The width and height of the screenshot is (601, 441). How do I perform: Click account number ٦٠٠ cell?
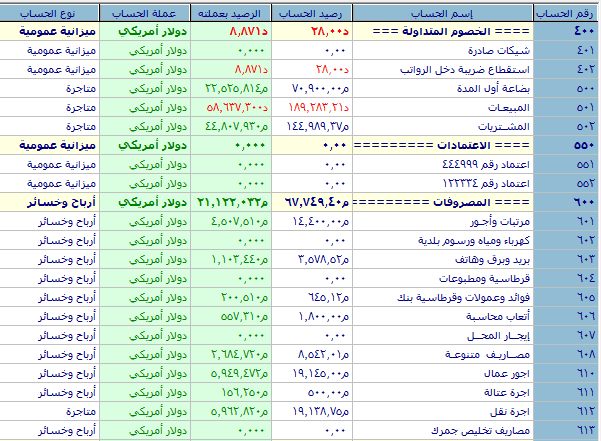[565, 202]
